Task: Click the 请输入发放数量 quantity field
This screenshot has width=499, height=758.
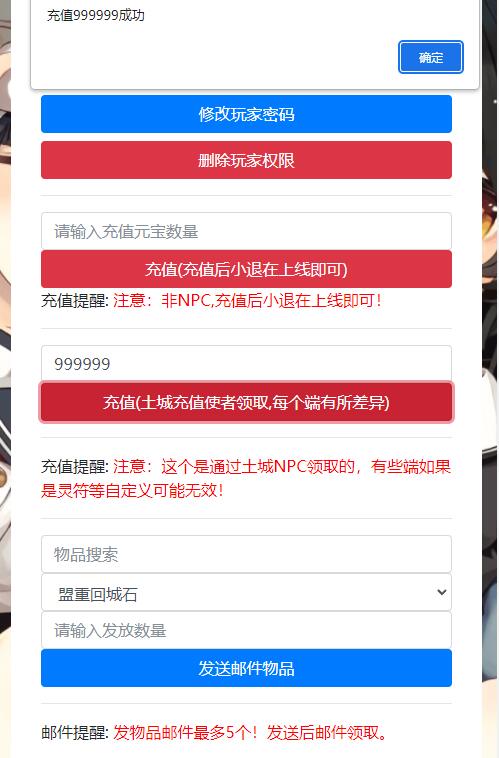Action: coord(246,630)
